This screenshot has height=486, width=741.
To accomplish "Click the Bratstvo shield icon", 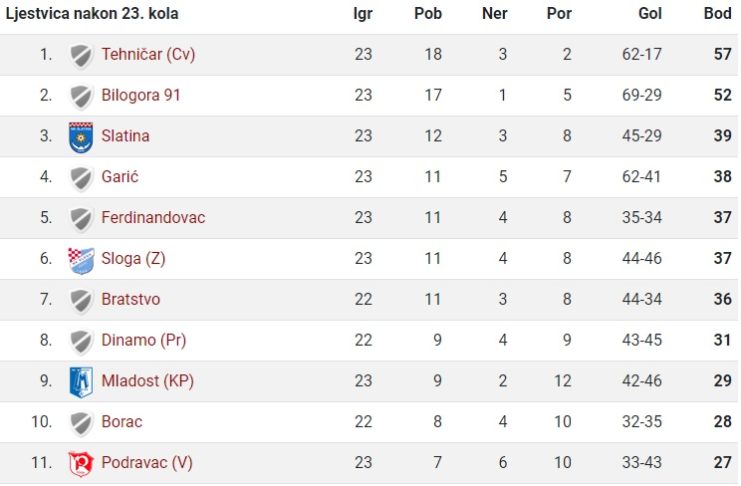I will pos(81,301).
